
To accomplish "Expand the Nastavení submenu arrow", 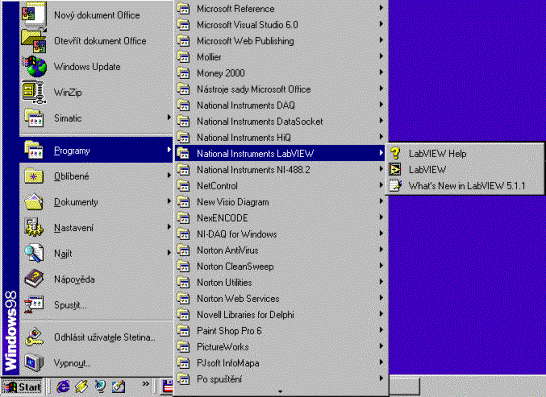I will [169, 227].
